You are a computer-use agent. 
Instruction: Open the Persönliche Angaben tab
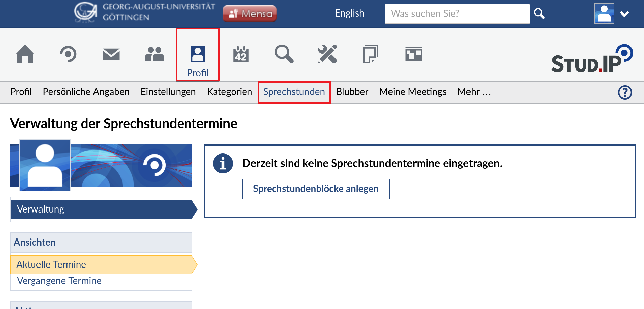(86, 92)
